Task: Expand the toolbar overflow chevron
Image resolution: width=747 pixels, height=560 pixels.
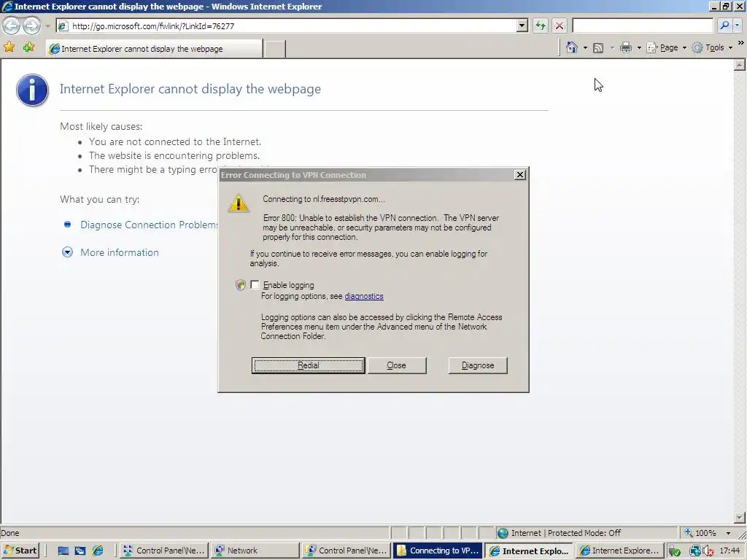Action: click(x=741, y=43)
